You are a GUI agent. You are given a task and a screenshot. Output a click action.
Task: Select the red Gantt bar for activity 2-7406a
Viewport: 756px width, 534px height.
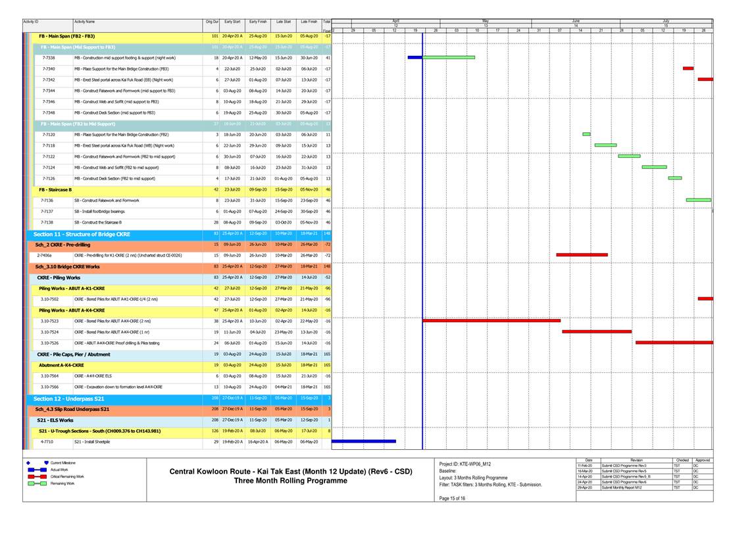pos(582,255)
